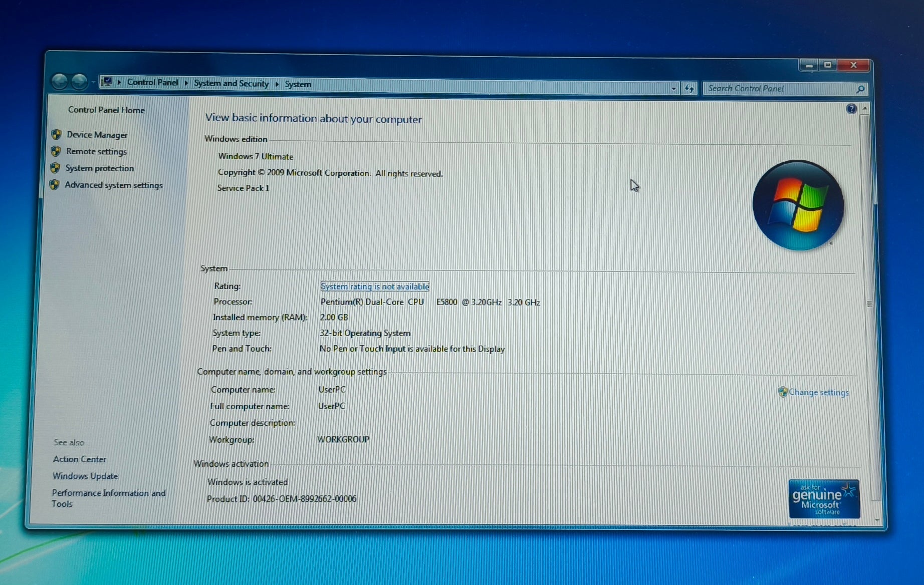Image resolution: width=924 pixels, height=585 pixels.
Task: Select Full computer name value UserPC
Action: pos(331,406)
